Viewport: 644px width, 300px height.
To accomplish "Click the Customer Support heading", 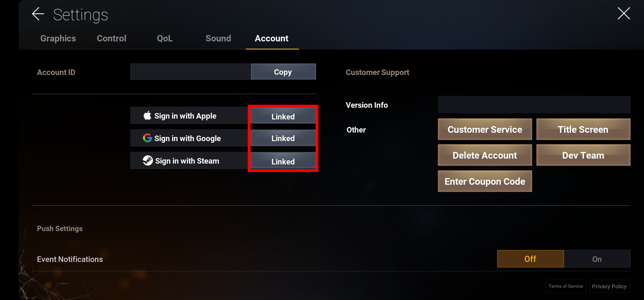I will (377, 72).
